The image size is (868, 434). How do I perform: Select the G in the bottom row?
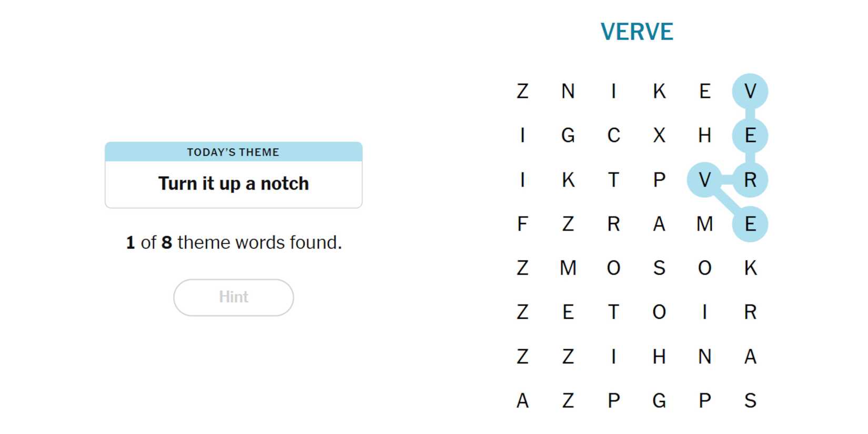click(x=659, y=401)
